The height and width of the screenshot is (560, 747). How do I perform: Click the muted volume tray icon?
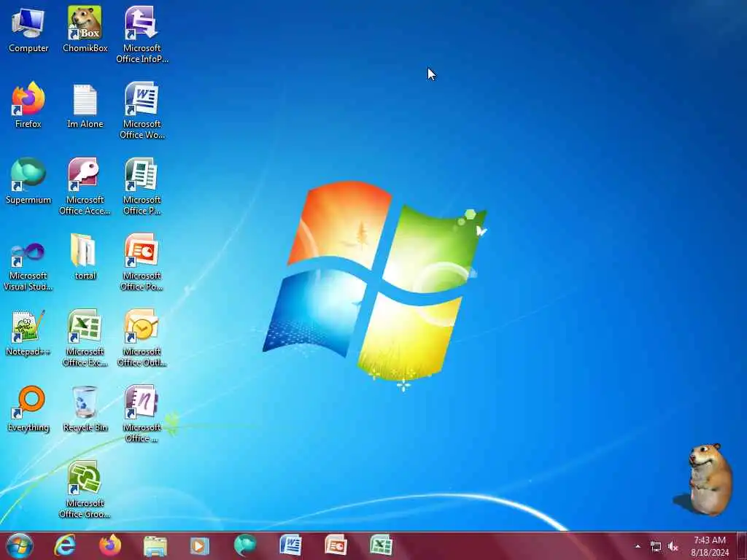tap(673, 547)
